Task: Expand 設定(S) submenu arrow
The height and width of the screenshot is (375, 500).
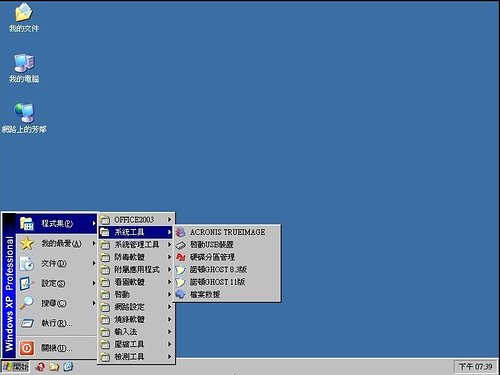Action: (x=94, y=283)
